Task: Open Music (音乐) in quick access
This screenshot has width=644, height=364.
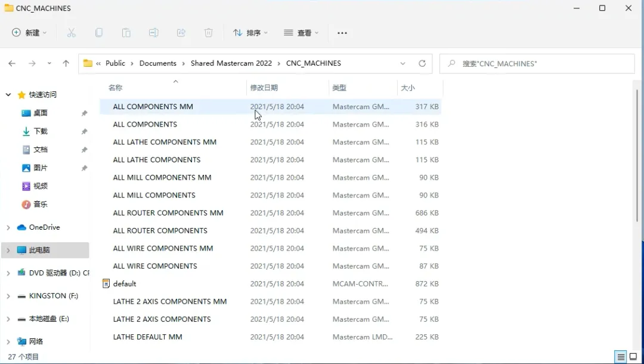Action: pyautogui.click(x=41, y=204)
